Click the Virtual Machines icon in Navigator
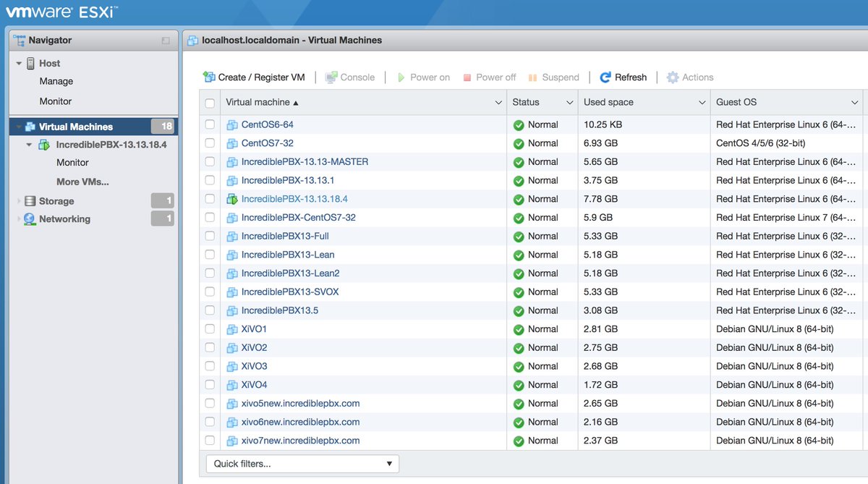The image size is (868, 484). 30,127
